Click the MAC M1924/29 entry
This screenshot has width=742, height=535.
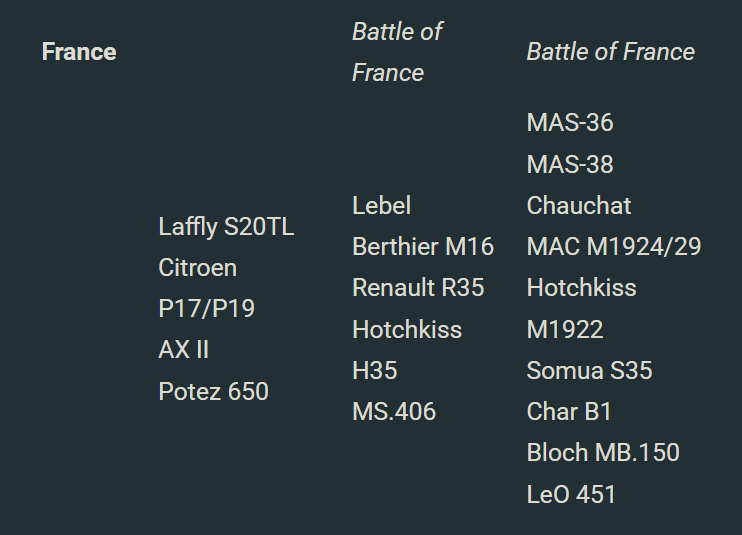[614, 247]
